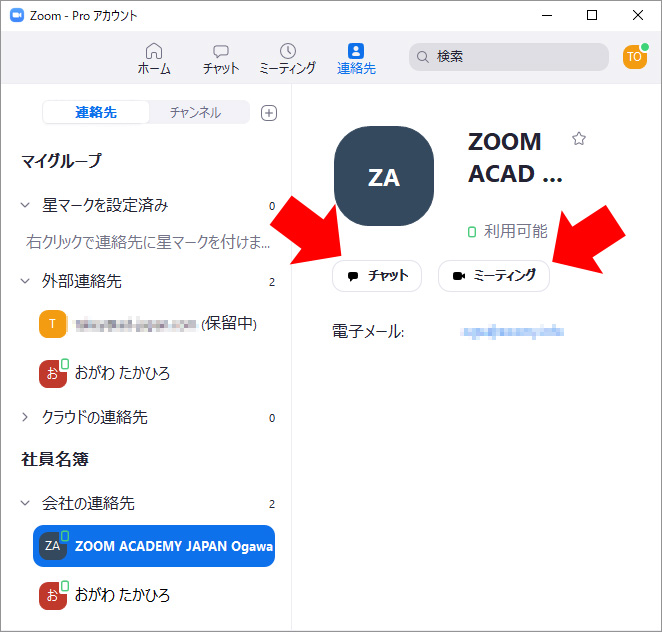Collapse the 会社の連絡先 group

[x=27, y=503]
